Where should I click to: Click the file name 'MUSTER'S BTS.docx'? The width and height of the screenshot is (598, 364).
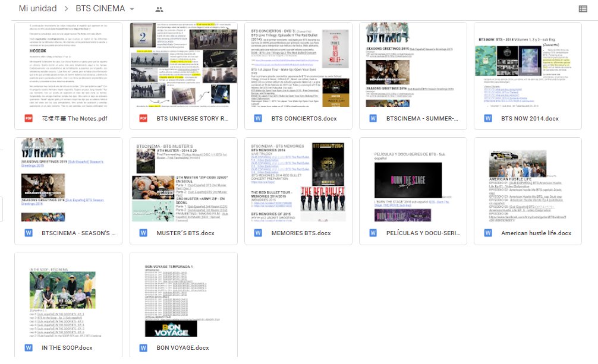185,233
